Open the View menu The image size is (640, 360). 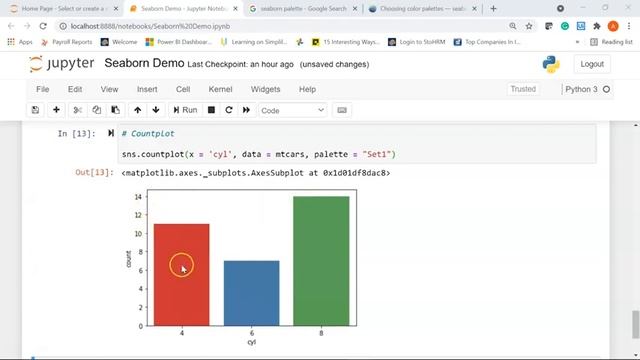tap(109, 89)
